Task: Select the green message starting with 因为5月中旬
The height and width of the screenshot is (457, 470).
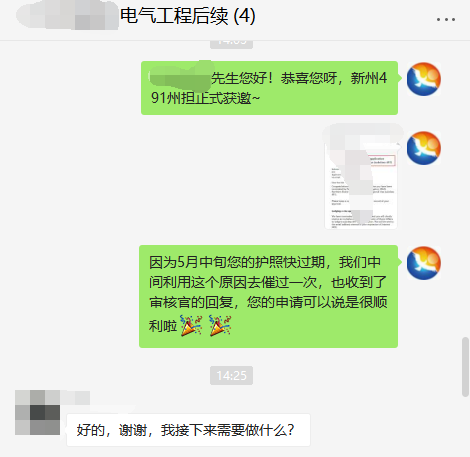Action: pos(268,296)
